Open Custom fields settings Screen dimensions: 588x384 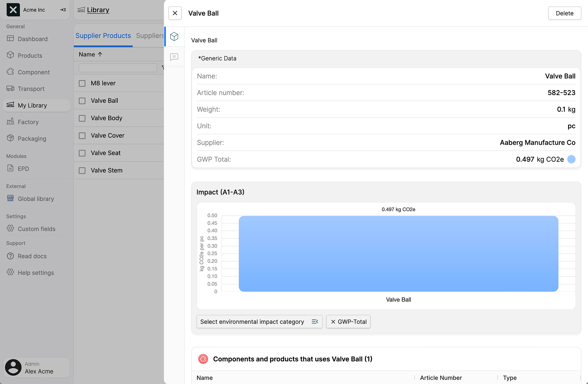tap(36, 229)
